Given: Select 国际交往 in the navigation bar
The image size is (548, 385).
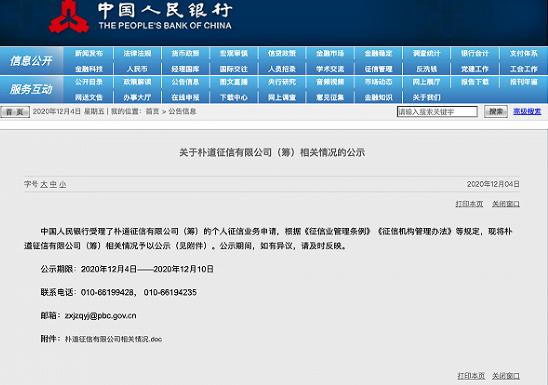Looking at the screenshot, I should pos(233,69).
